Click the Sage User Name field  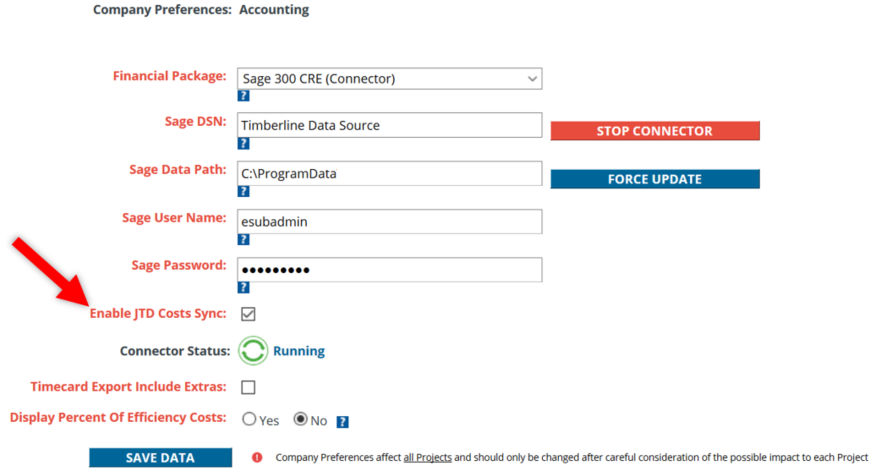[x=389, y=222]
